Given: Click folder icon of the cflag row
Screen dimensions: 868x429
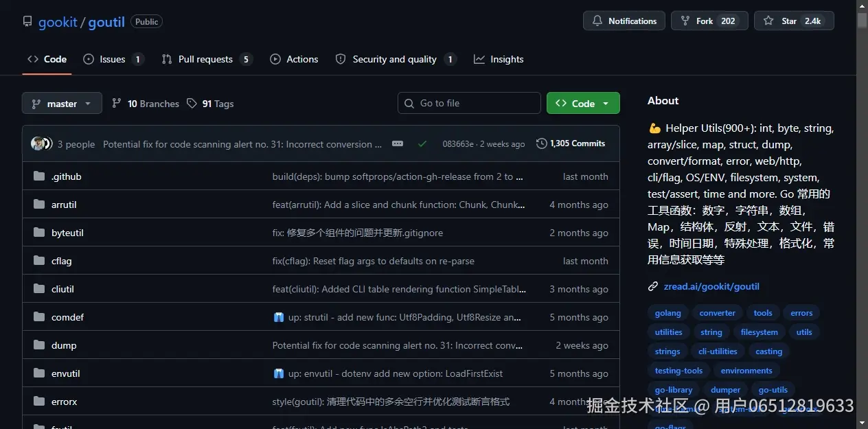Looking at the screenshot, I should (x=39, y=261).
